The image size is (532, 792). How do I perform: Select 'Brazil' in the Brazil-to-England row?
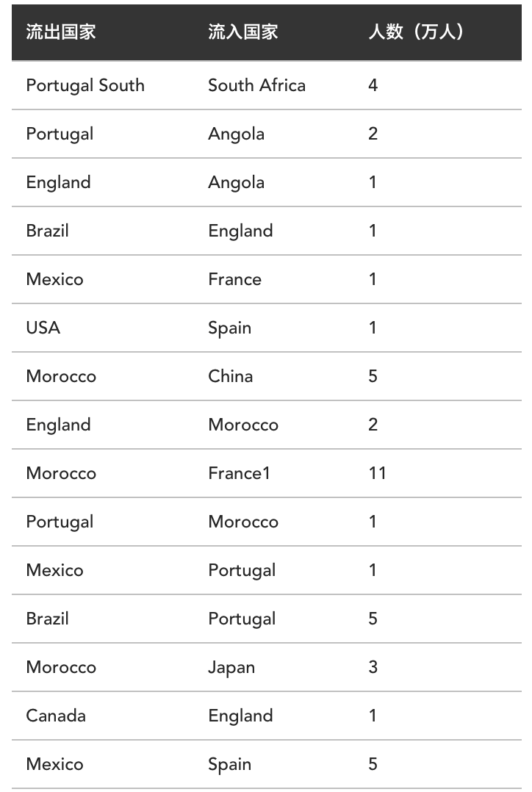(x=47, y=231)
